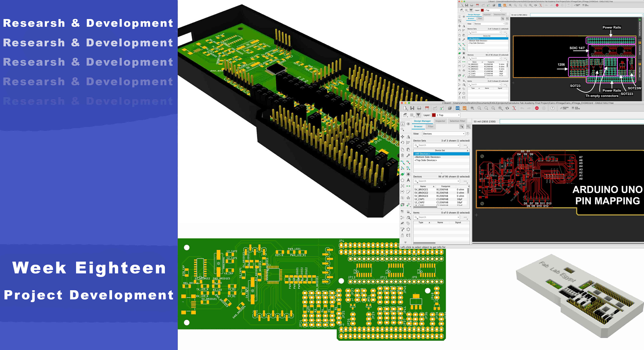Select the Lock tool in larger window sidebar
The image size is (644, 350).
[403, 235]
